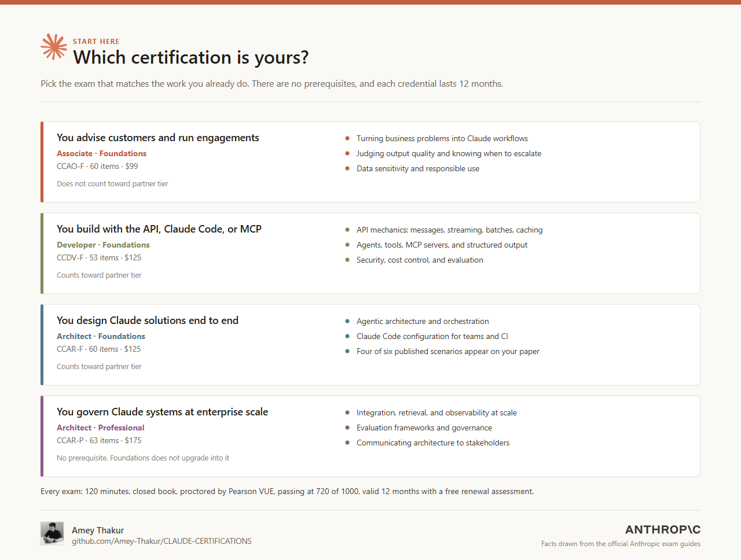
Task: Click "CCAO-F · 60 items · $99" details
Action: point(97,166)
